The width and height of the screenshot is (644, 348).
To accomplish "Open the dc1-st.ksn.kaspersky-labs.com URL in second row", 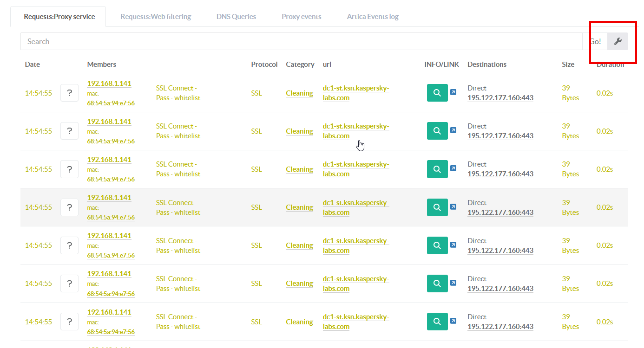I will click(x=355, y=131).
